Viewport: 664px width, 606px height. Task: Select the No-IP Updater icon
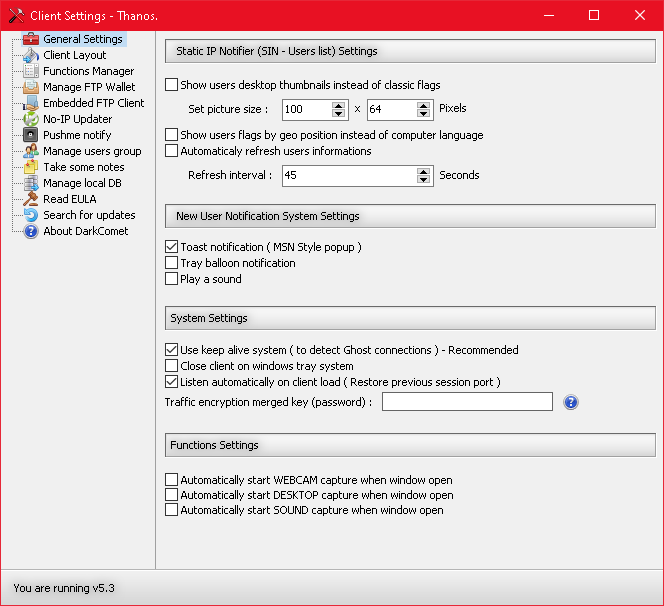coord(31,119)
